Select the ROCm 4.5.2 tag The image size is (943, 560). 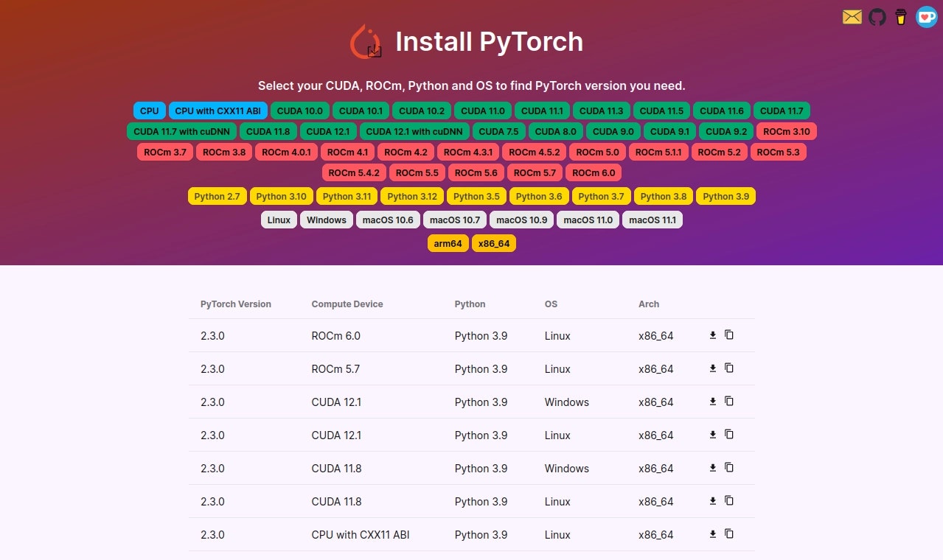tap(535, 153)
